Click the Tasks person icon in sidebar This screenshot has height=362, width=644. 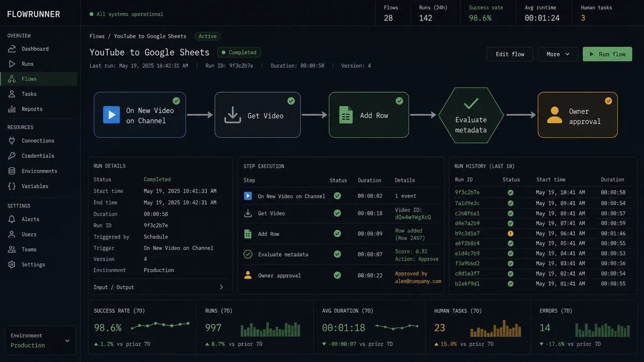point(12,94)
